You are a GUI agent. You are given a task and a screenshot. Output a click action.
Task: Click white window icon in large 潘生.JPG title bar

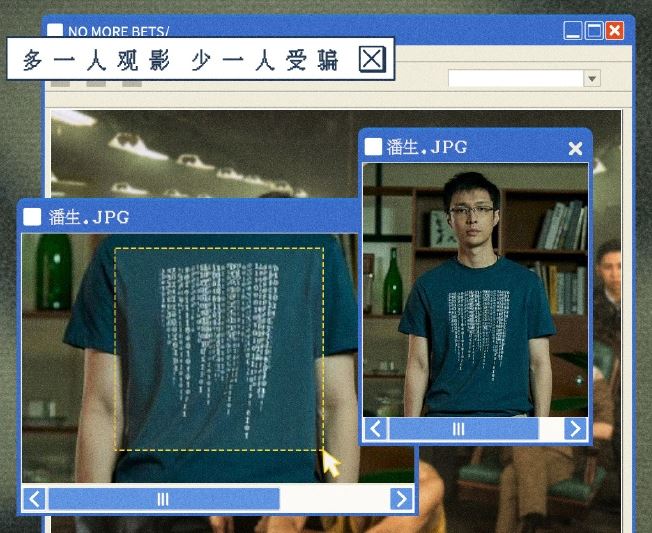click(x=32, y=217)
